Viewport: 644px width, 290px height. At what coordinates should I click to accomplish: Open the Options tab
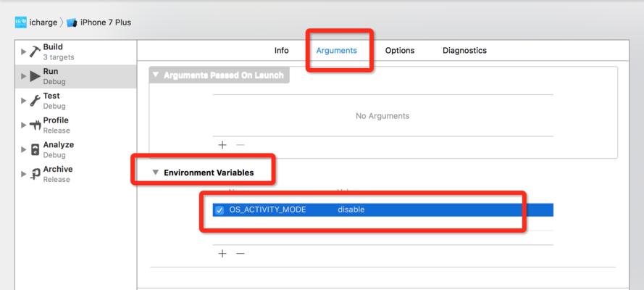point(400,51)
